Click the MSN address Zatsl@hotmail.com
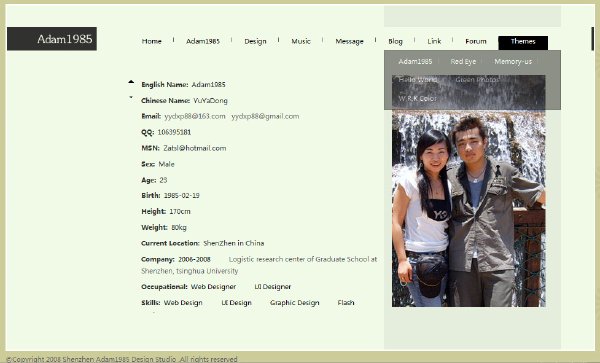 [195, 148]
